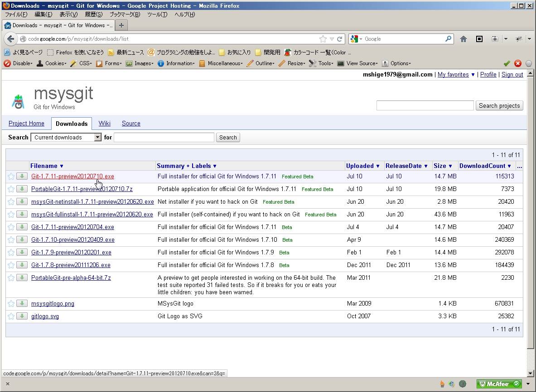
Task: Click download icon for Git-1.7.9-preview20120201.exe
Action: point(22,252)
